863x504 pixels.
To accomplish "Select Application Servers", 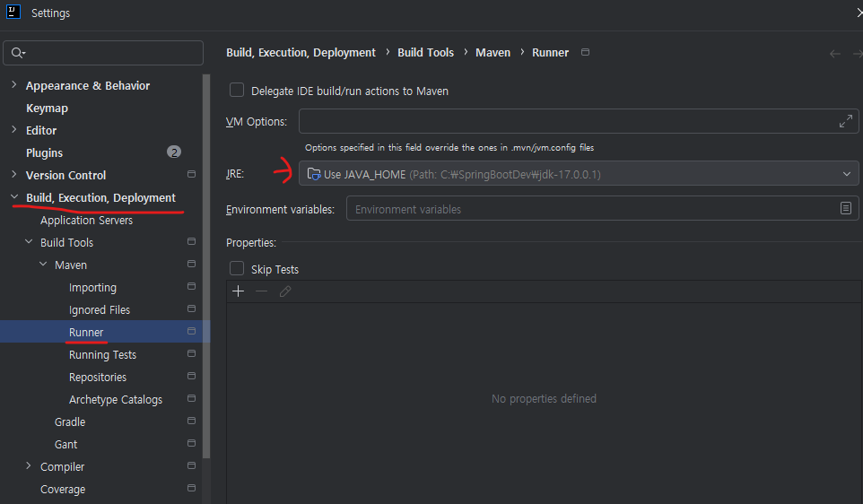I will click(x=86, y=220).
